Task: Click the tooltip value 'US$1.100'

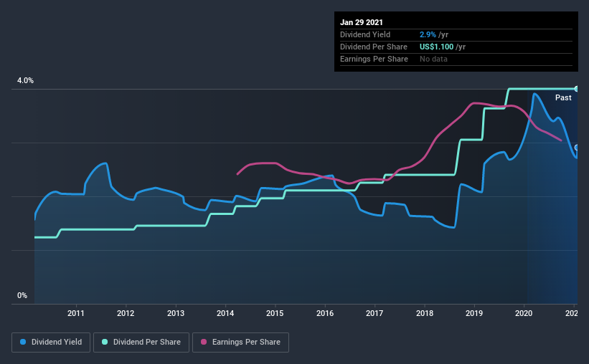Action: [436, 47]
